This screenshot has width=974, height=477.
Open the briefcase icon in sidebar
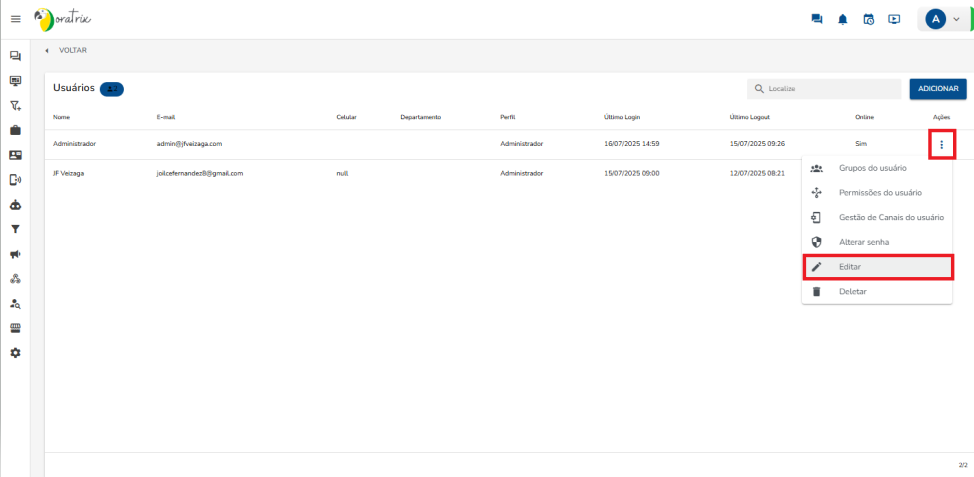[x=15, y=130]
